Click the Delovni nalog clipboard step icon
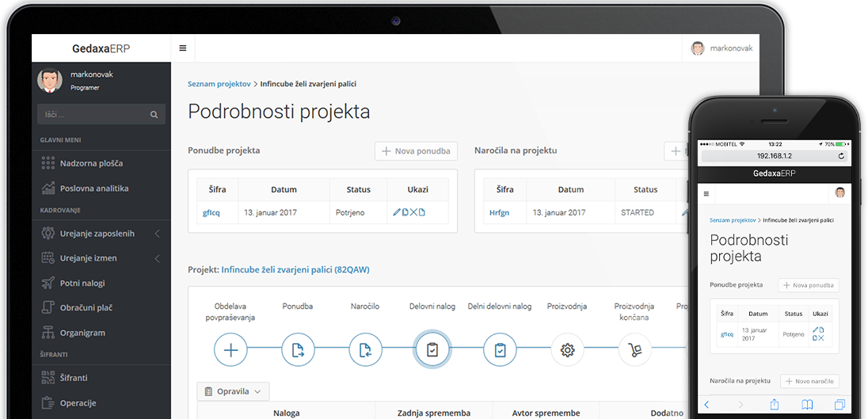Screen dimensions: 868x419 [432, 349]
